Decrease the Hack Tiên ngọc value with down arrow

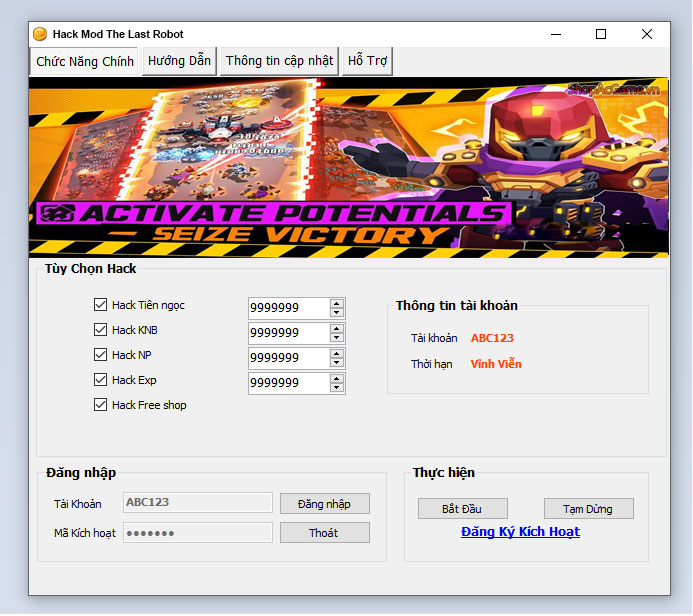[x=337, y=312]
